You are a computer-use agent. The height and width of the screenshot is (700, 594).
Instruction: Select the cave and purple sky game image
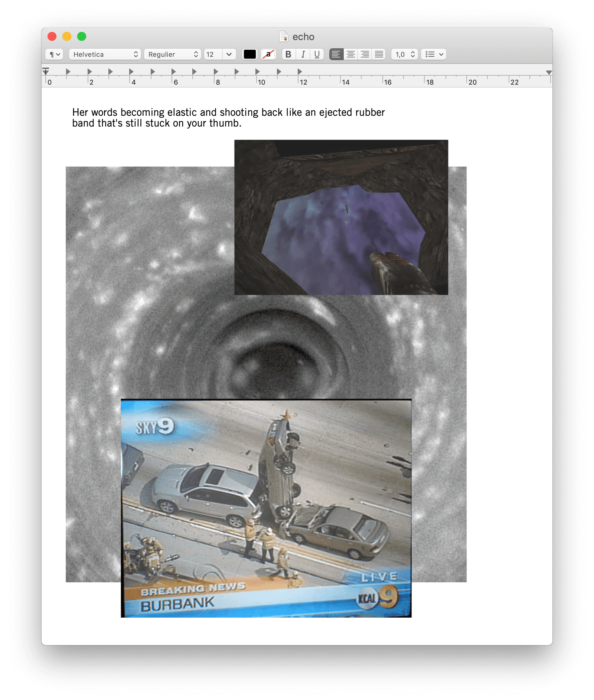[341, 217]
